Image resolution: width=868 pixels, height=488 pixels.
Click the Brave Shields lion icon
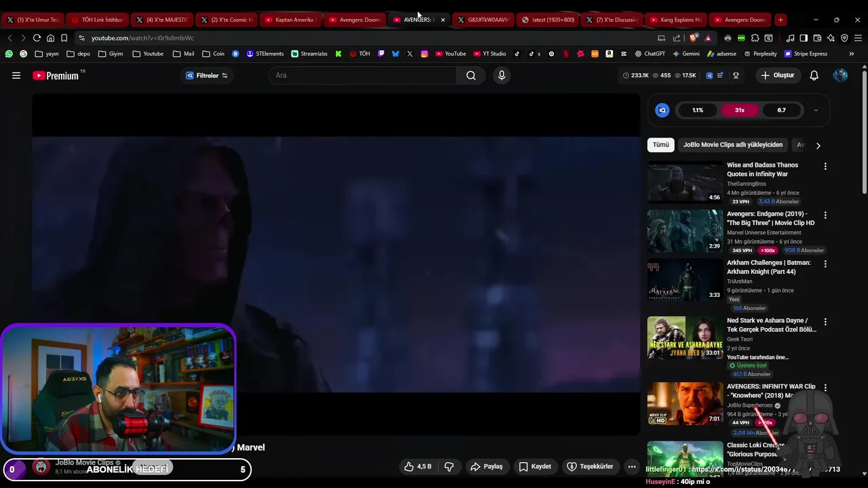[693, 38]
